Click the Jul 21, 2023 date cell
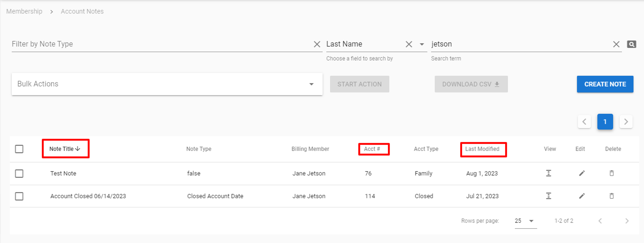 coord(482,196)
